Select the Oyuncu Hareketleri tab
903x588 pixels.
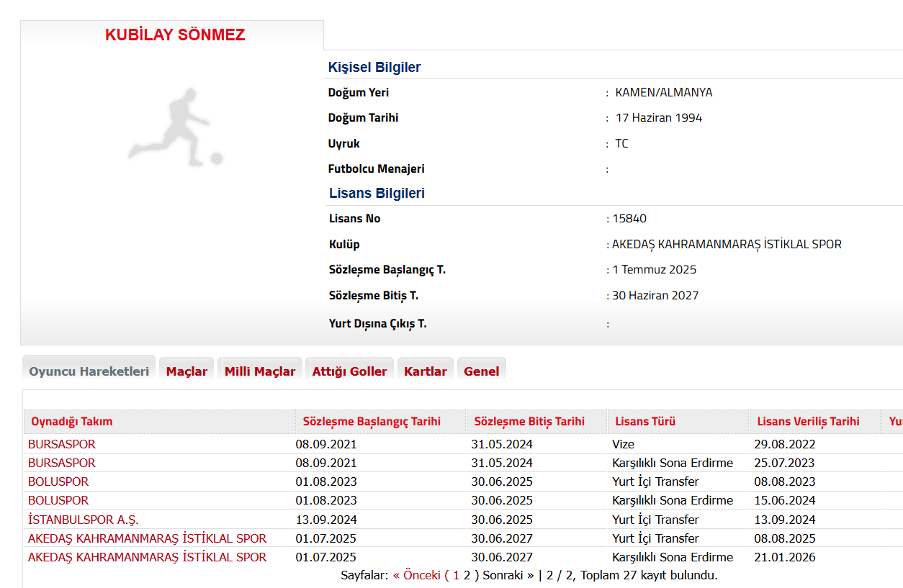coord(89,371)
